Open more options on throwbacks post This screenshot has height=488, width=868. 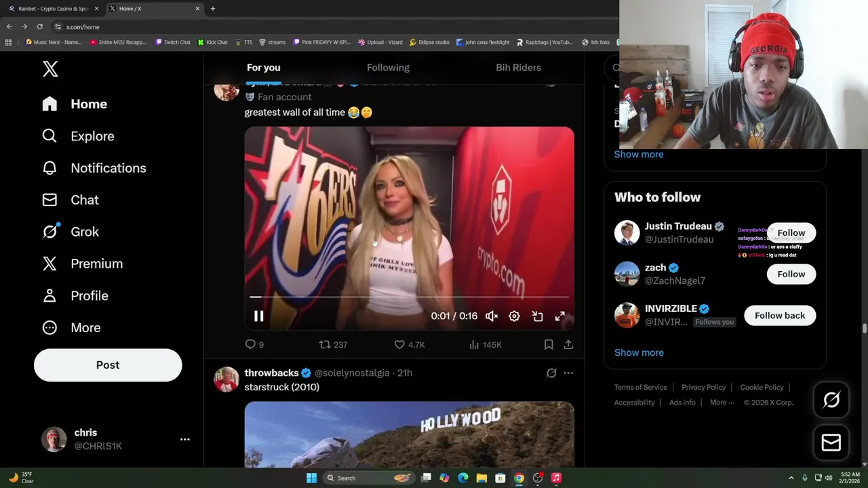coord(568,373)
